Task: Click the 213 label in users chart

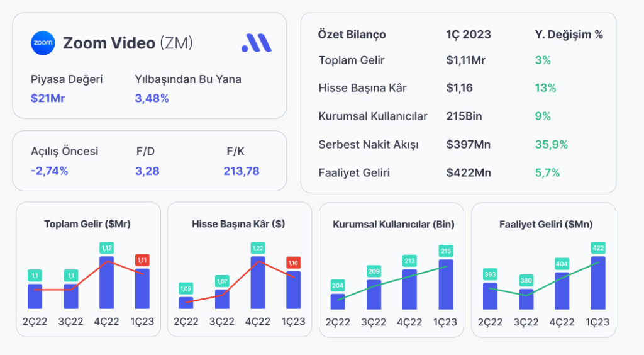Action: [x=409, y=261]
